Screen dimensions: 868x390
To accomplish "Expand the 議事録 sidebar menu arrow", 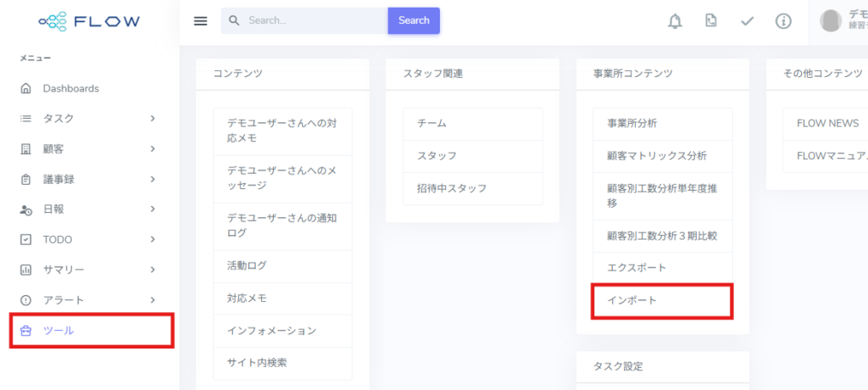I will pos(153,179).
